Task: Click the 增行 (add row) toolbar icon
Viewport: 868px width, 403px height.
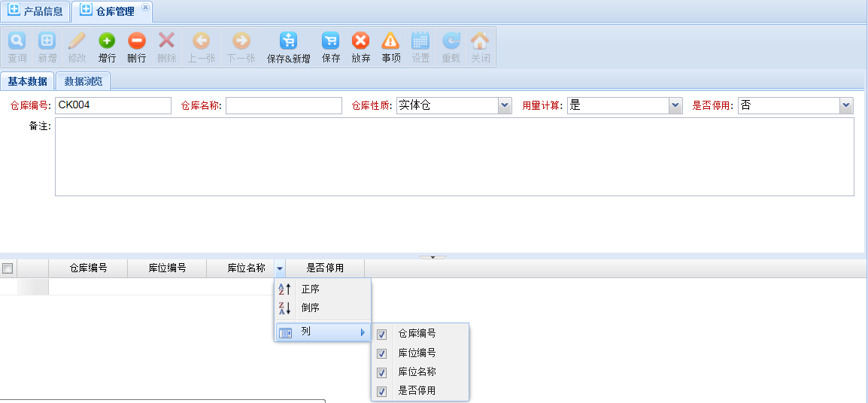Action: (107, 41)
